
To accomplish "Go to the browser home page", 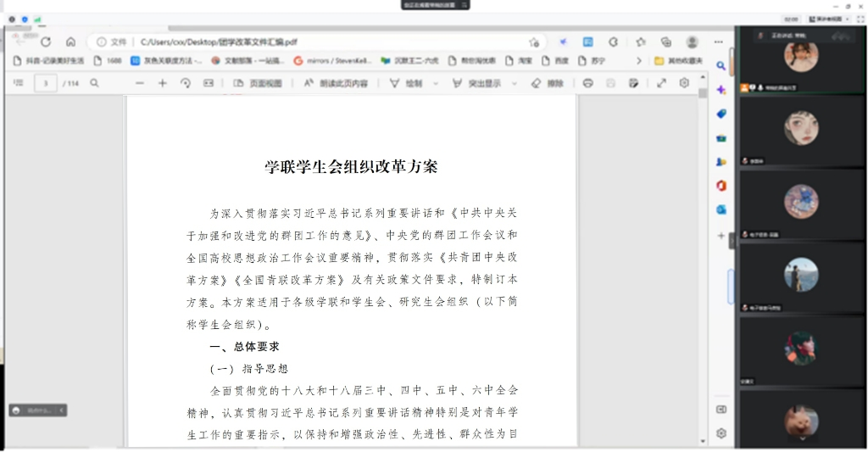I will 70,42.
